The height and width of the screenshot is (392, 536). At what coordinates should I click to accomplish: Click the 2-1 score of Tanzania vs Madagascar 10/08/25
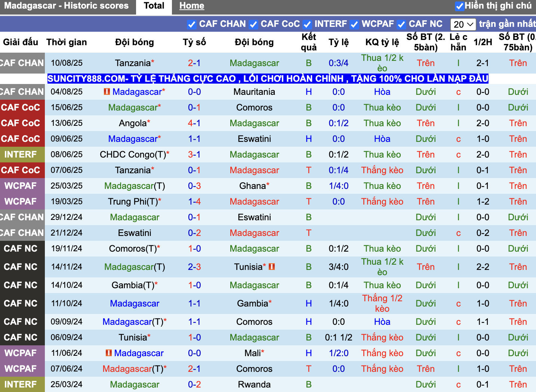coord(194,63)
